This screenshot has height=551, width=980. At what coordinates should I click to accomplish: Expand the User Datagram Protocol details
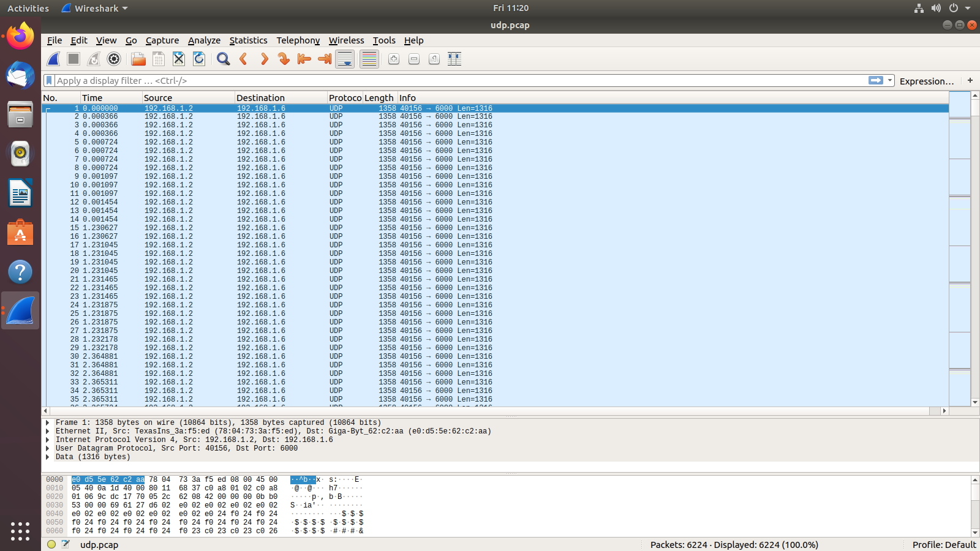click(x=47, y=448)
